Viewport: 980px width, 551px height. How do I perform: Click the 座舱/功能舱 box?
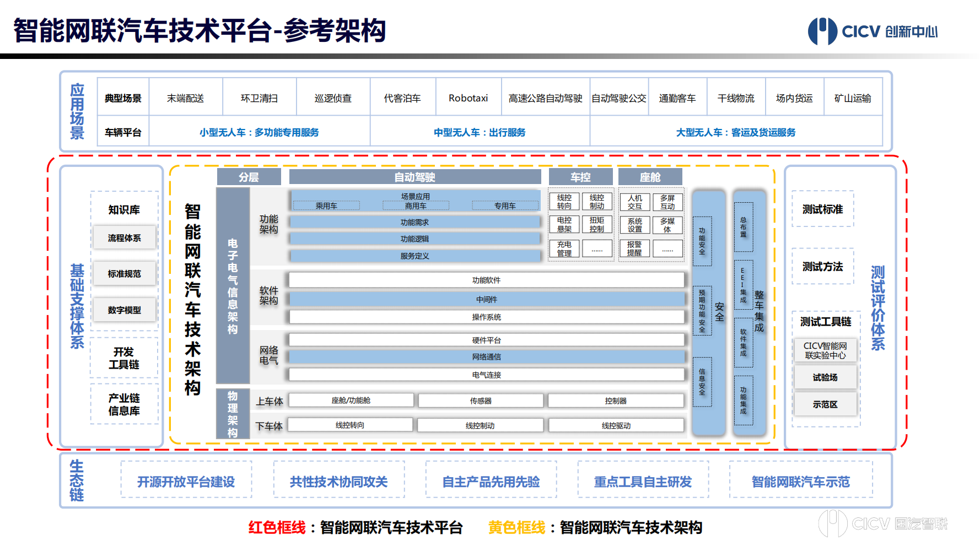pos(351,400)
